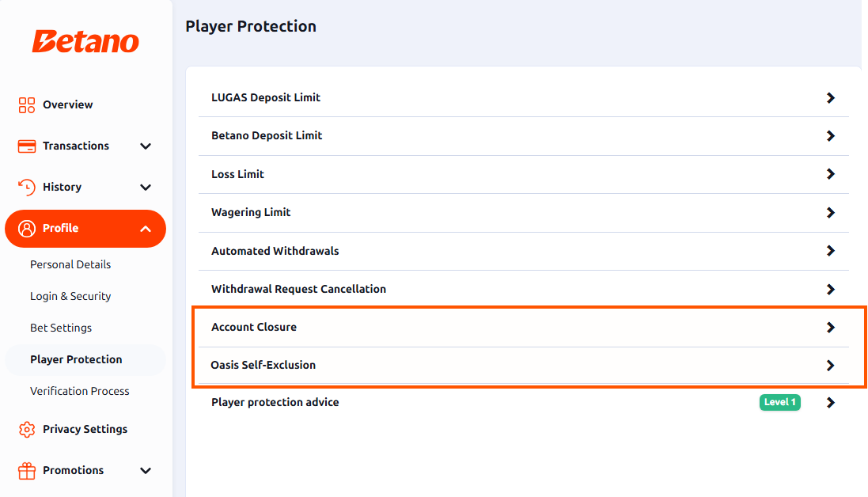This screenshot has width=868, height=497.
Task: Click the History clock icon
Action: (x=27, y=187)
